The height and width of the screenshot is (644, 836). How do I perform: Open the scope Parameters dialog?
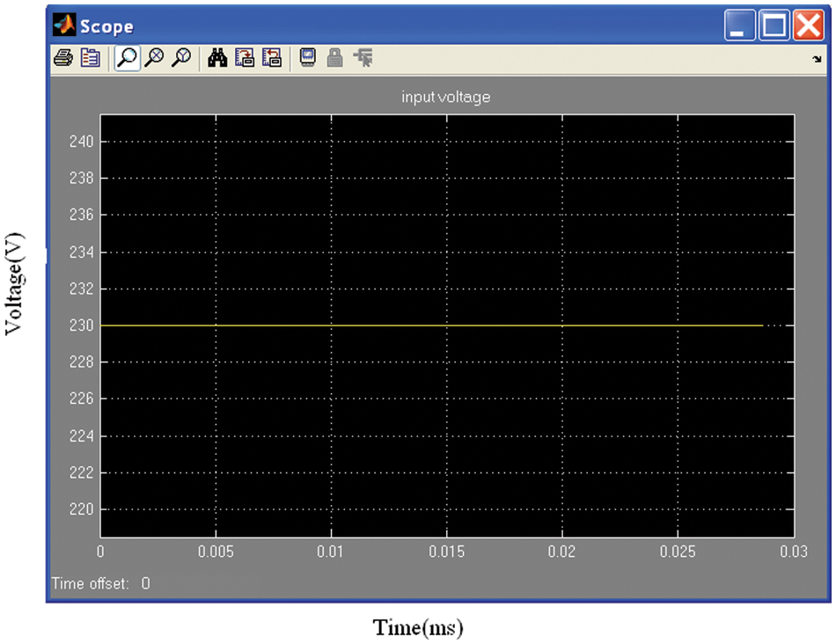click(x=90, y=59)
